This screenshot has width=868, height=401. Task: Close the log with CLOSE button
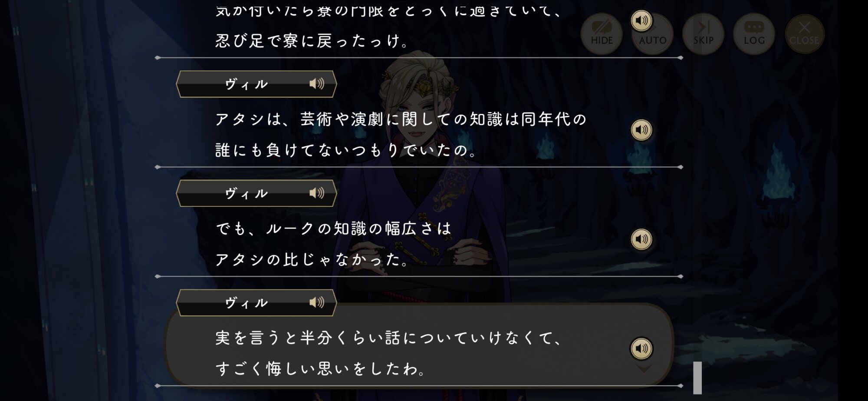click(805, 34)
